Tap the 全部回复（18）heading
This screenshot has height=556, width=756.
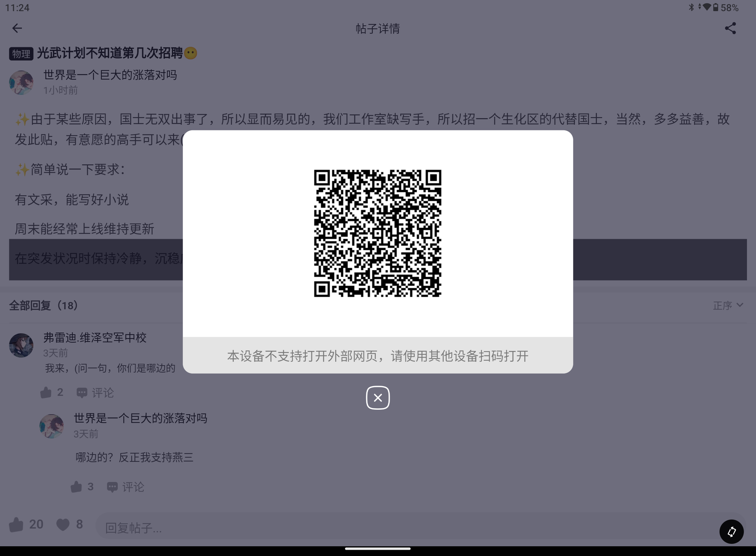tap(44, 305)
